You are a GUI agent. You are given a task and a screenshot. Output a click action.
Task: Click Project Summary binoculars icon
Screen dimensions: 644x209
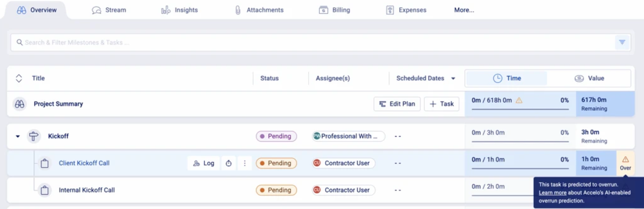20,104
